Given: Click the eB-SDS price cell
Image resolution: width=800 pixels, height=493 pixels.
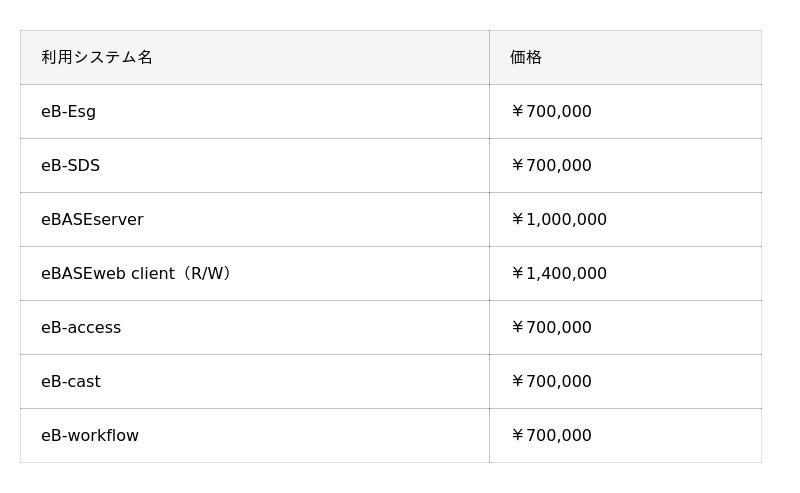Looking at the screenshot, I should pos(626,165).
